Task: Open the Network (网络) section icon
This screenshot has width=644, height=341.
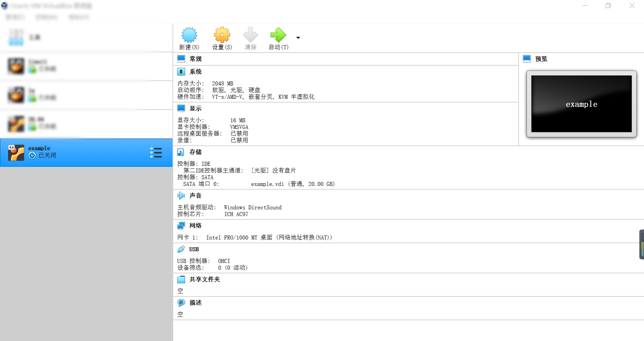Action: [181, 226]
